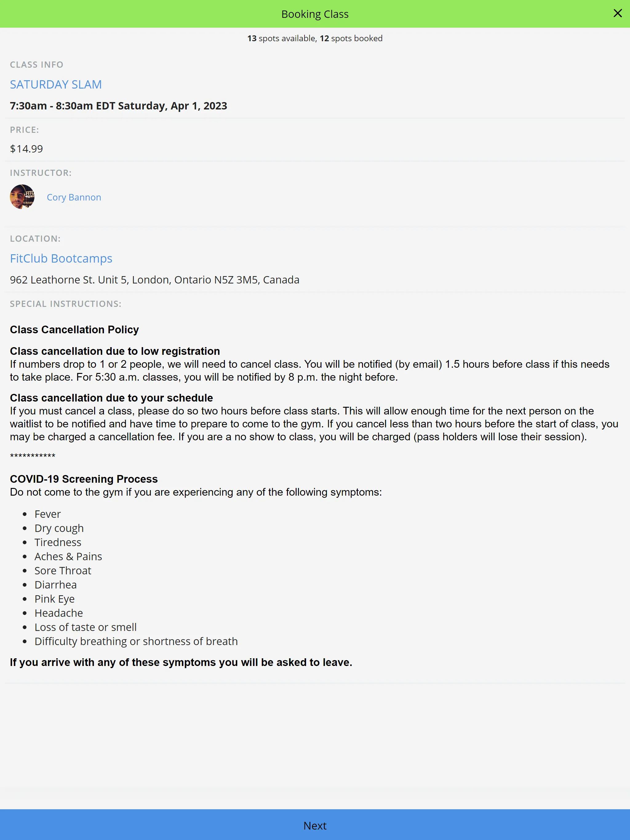Screen dimensions: 630x840
Task: Click CLASS INFO section header label
Action: pyautogui.click(x=36, y=64)
